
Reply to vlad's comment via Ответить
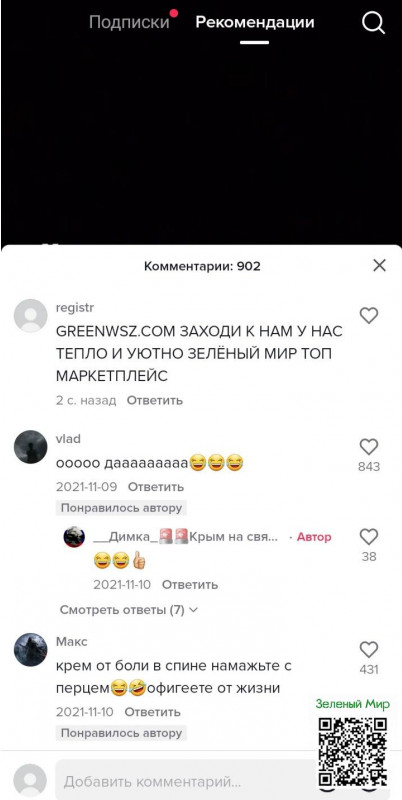pyautogui.click(x=156, y=487)
